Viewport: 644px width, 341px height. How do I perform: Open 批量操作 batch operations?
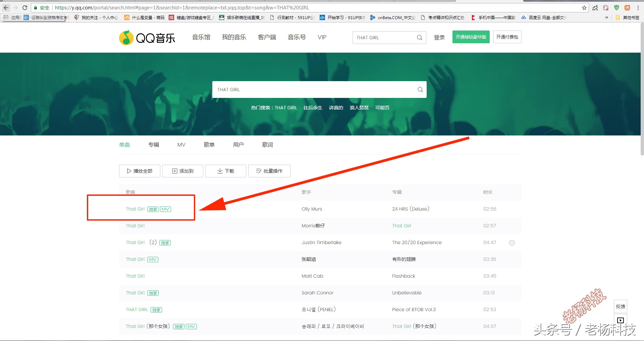pos(269,171)
